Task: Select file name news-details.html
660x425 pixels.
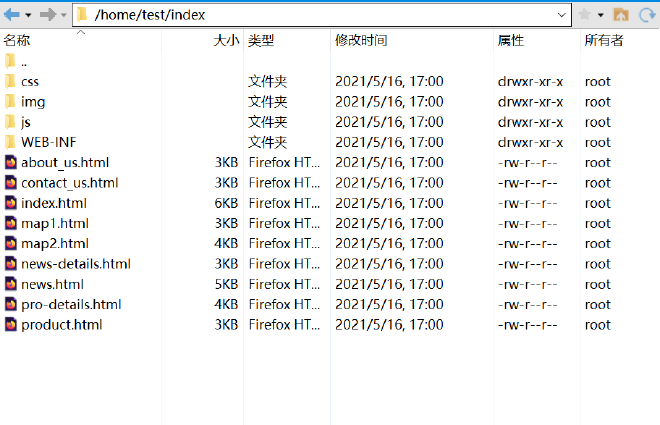Action: coord(76,264)
